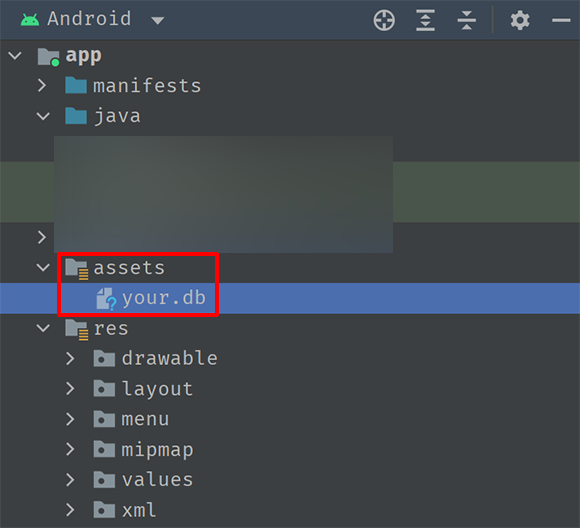Select the menu resource folder
The height and width of the screenshot is (528, 580).
tap(145, 420)
